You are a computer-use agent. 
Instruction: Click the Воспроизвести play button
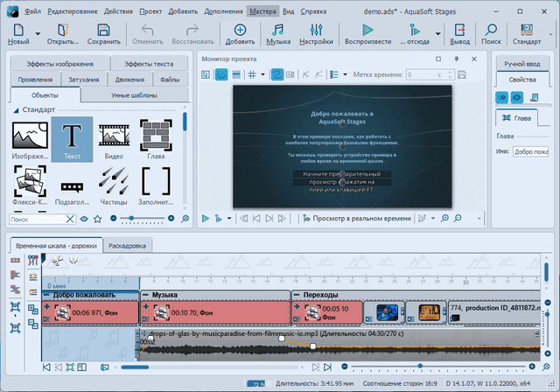(x=367, y=34)
